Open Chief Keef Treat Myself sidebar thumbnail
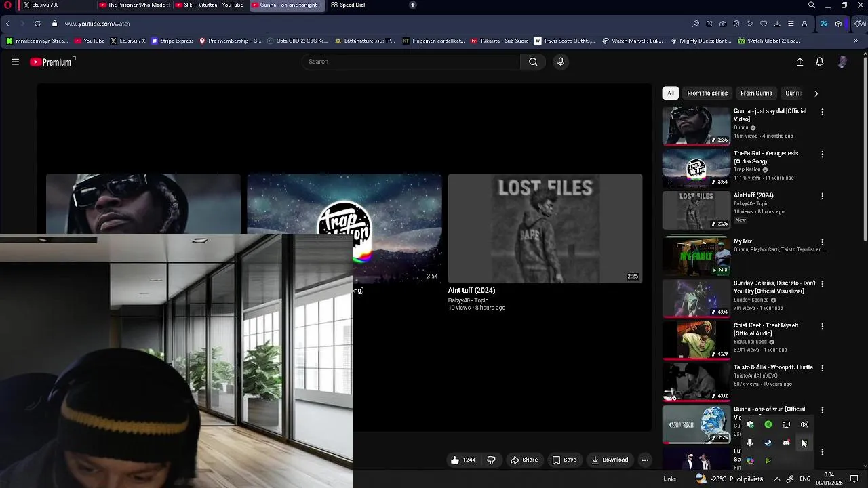 696,340
